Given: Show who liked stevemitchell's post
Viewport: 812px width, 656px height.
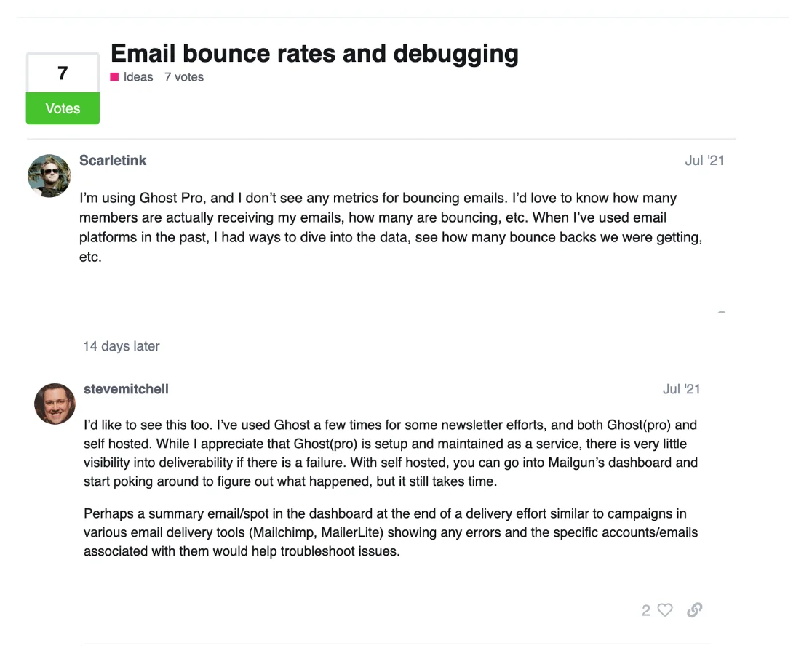Looking at the screenshot, I should (645, 610).
